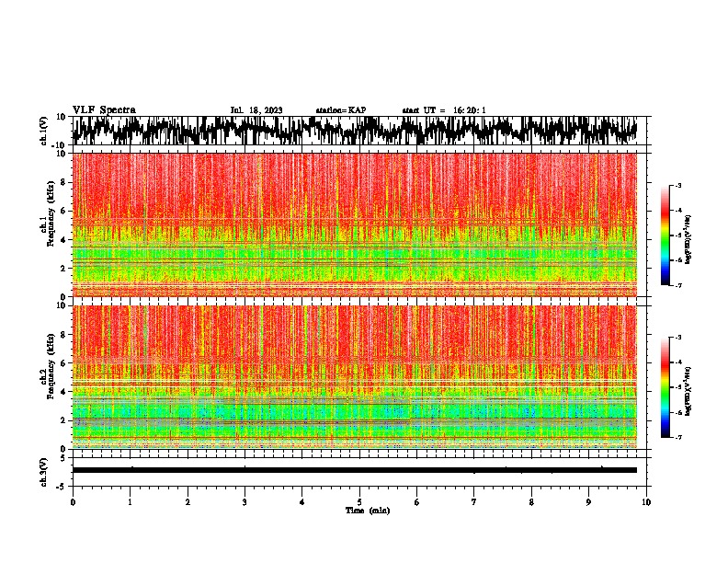The width and height of the screenshot is (728, 563).
Task: Click time axis tick label 1
Action: click(x=130, y=502)
